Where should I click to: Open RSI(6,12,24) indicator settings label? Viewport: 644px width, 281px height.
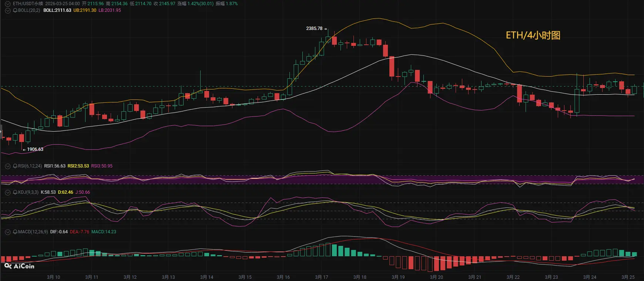click(x=30, y=166)
